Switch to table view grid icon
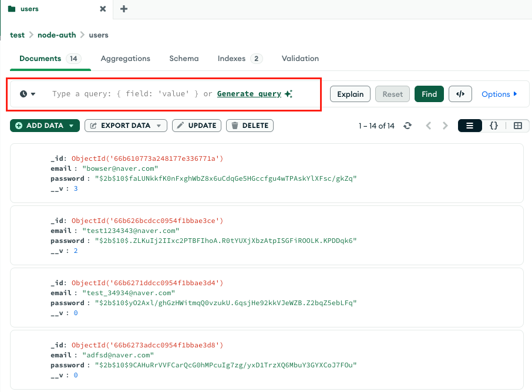532x392 pixels. point(518,126)
